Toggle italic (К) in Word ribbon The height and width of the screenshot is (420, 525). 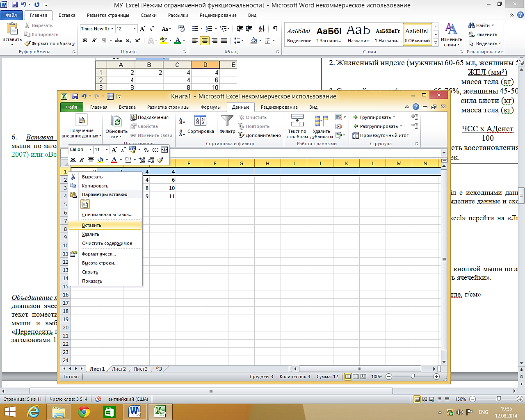(94, 41)
